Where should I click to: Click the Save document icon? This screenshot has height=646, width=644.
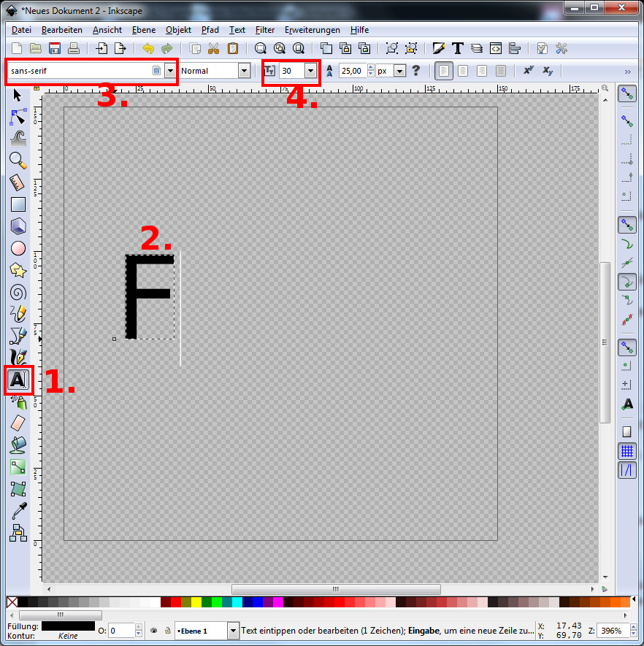click(54, 49)
